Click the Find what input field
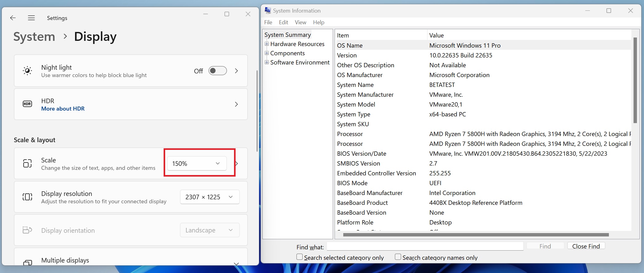The width and height of the screenshot is (644, 273). coord(425,246)
